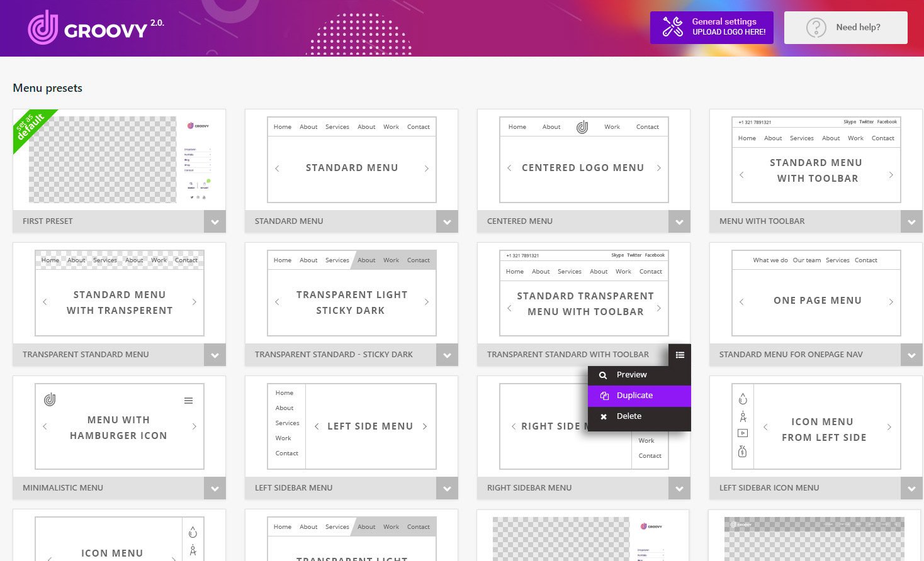Expand Transparent Standard - Sticky Dark options
The width and height of the screenshot is (924, 561).
coord(447,355)
